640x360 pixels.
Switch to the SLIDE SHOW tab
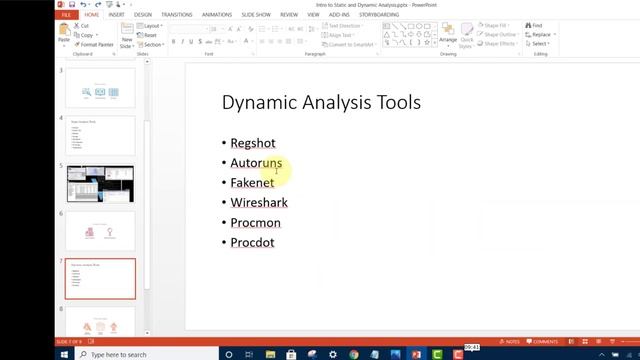(256, 15)
